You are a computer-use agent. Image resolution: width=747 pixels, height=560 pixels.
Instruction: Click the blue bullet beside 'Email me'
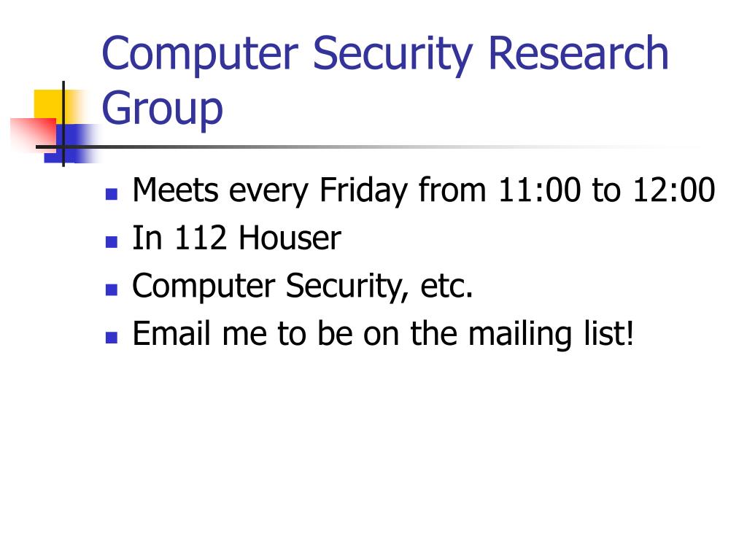tap(112, 338)
